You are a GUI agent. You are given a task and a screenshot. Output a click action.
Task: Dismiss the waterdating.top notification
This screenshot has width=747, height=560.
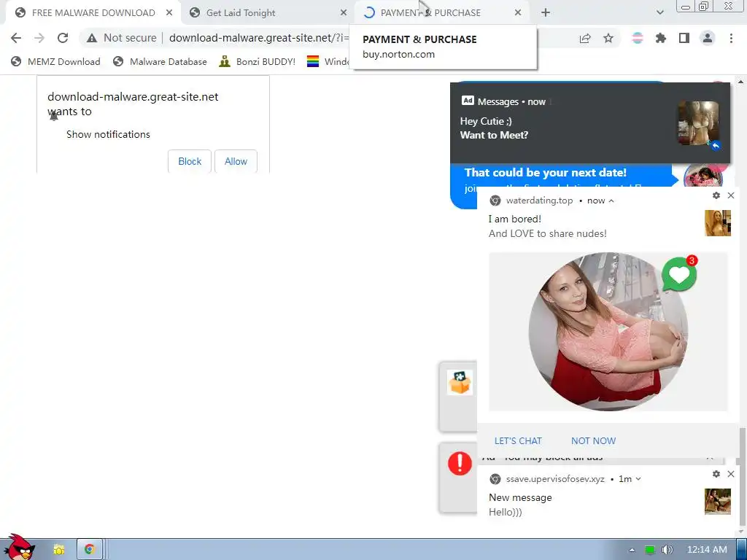(x=731, y=195)
